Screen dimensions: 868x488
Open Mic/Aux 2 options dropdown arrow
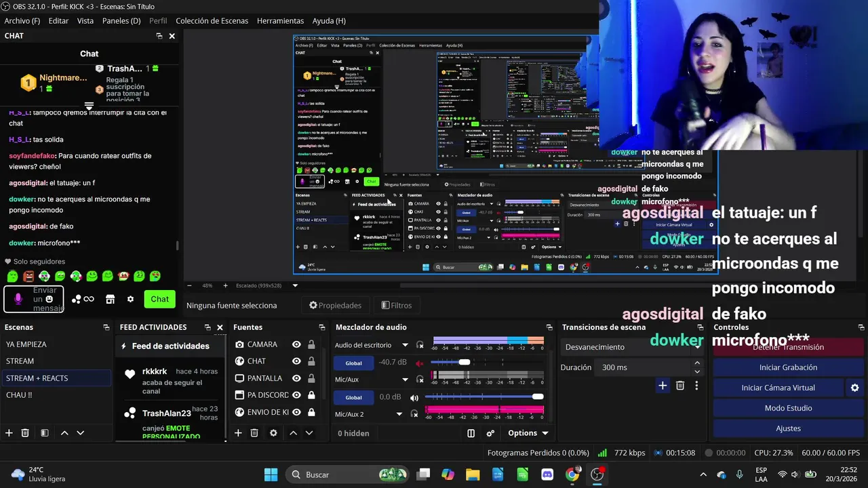[399, 414]
